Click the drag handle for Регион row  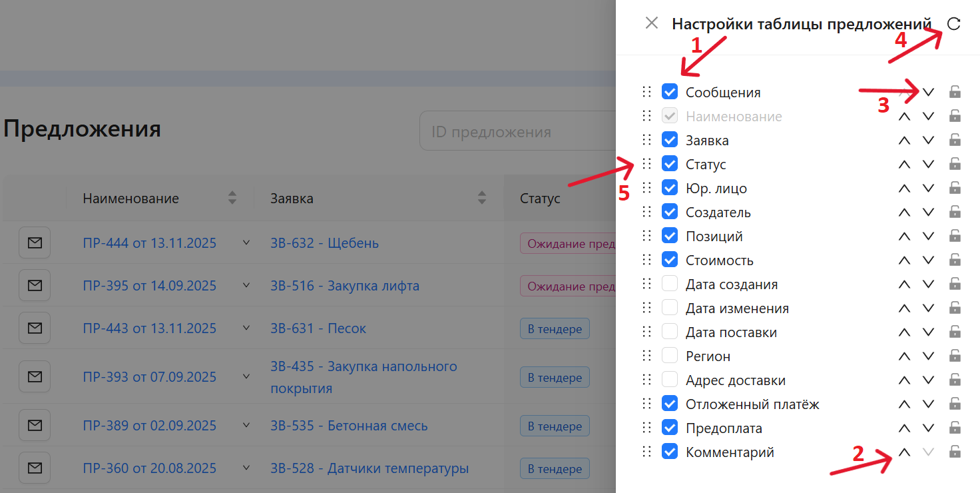click(x=646, y=356)
